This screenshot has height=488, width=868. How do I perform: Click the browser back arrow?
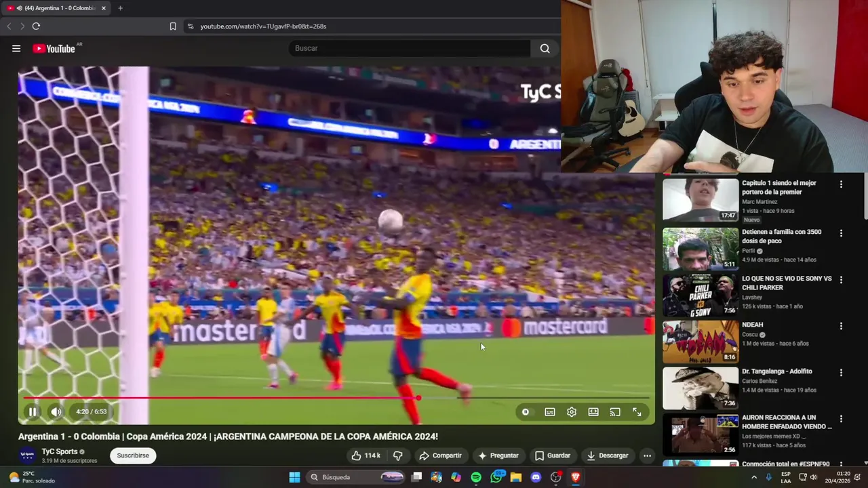9,26
